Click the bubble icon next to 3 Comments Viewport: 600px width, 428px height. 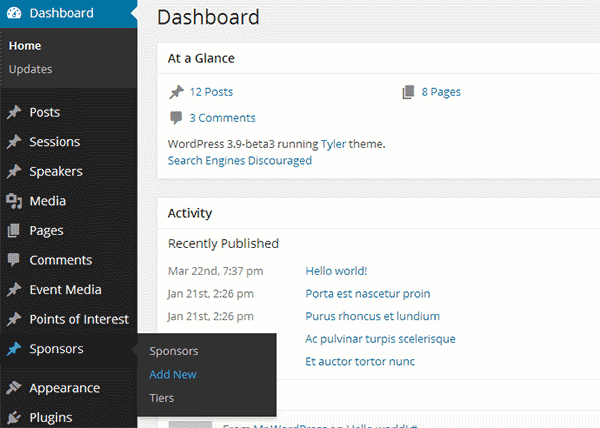tap(176, 118)
